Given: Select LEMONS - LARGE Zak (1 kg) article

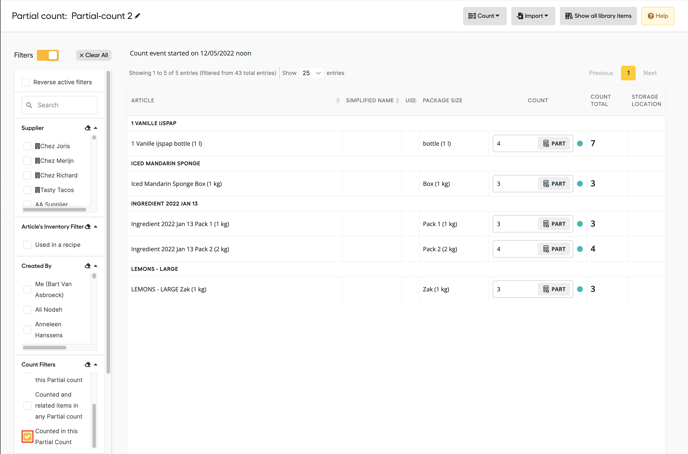Looking at the screenshot, I should point(168,290).
